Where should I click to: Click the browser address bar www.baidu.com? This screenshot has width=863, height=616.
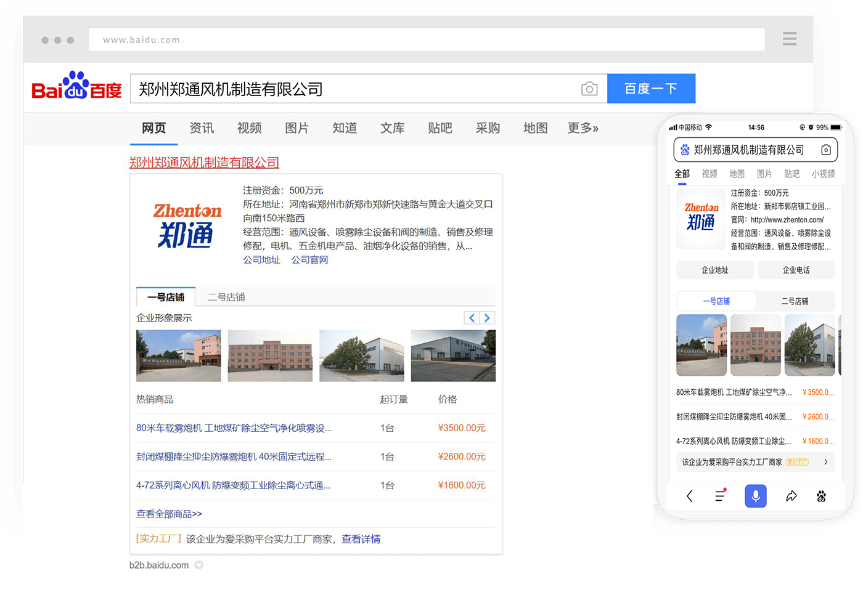pyautogui.click(x=427, y=39)
